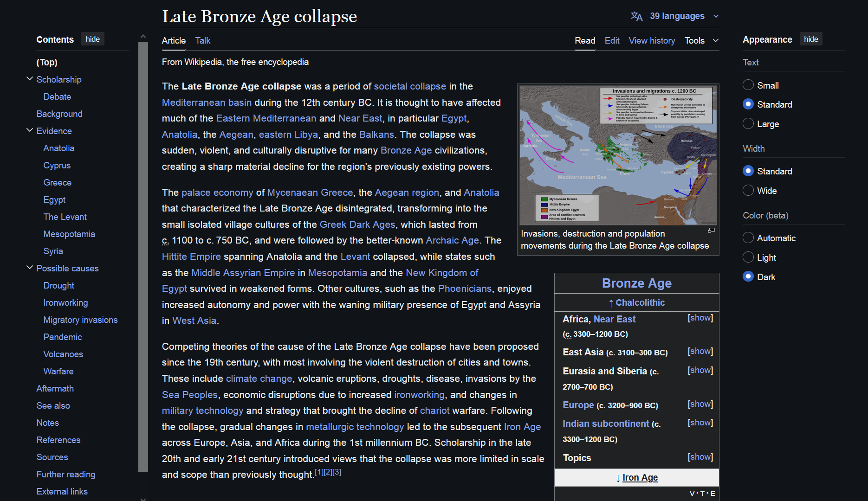
Task: Open the 39 languages dropdown
Action: [684, 16]
